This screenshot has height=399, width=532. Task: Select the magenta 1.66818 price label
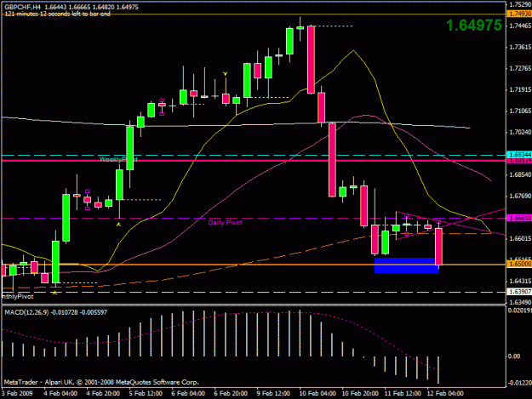click(519, 218)
